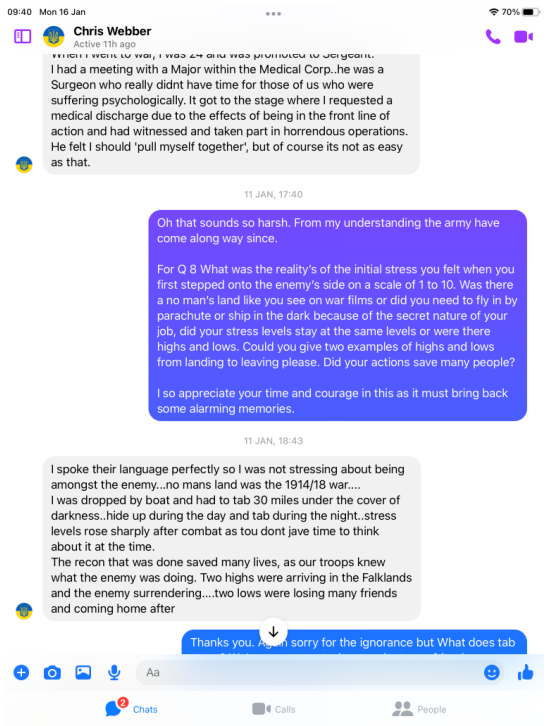This screenshot has width=547, height=726.
Task: Select the purple message about Q 8
Action: [338, 315]
